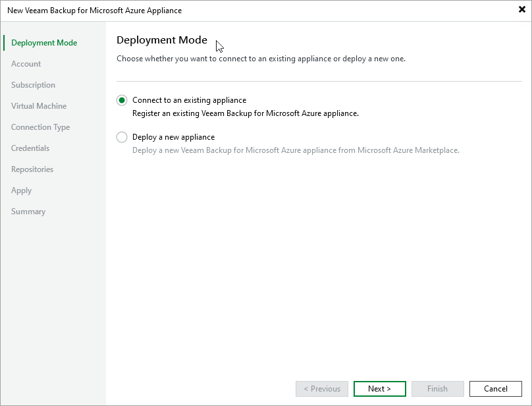532x406 pixels.
Task: Close the appliance wizard window
Action: pyautogui.click(x=522, y=9)
